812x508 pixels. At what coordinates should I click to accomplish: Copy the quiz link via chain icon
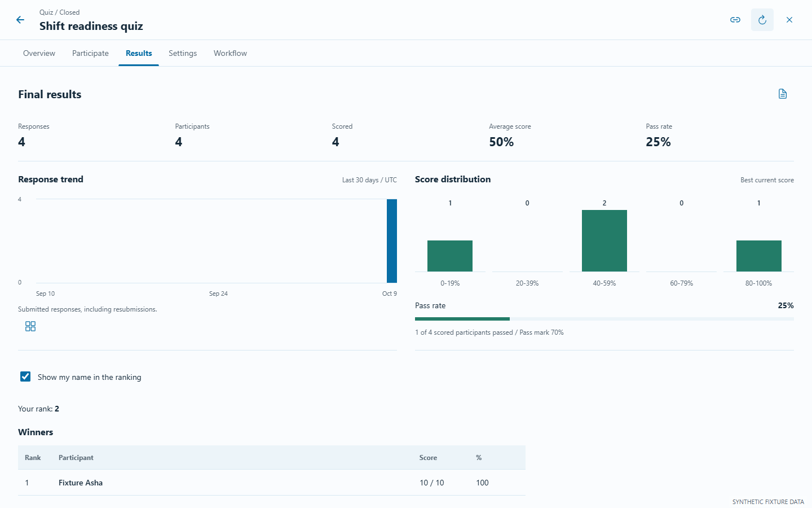pos(735,20)
